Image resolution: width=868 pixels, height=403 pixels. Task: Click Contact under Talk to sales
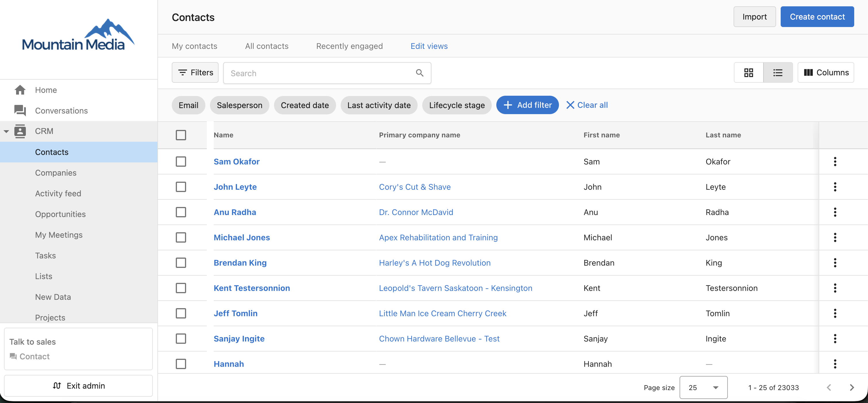click(x=30, y=356)
